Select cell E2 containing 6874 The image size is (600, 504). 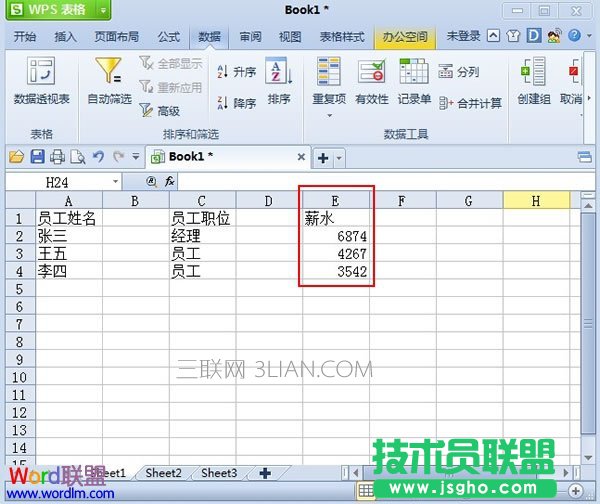[x=336, y=236]
